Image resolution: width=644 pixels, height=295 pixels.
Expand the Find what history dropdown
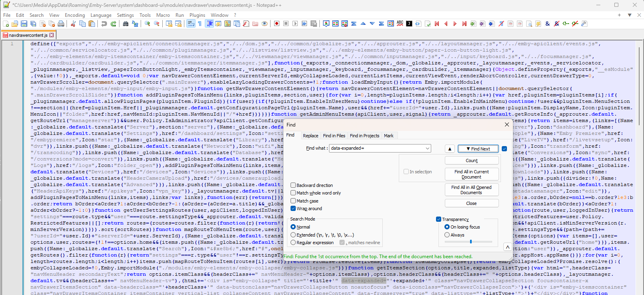pos(428,148)
